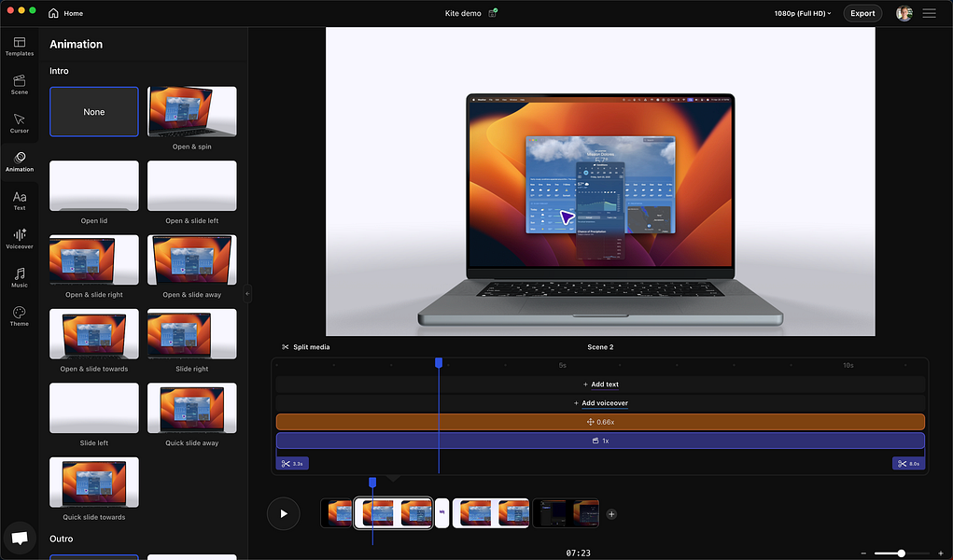The width and height of the screenshot is (953, 560).
Task: Go to Home via house icon
Action: [x=53, y=13]
